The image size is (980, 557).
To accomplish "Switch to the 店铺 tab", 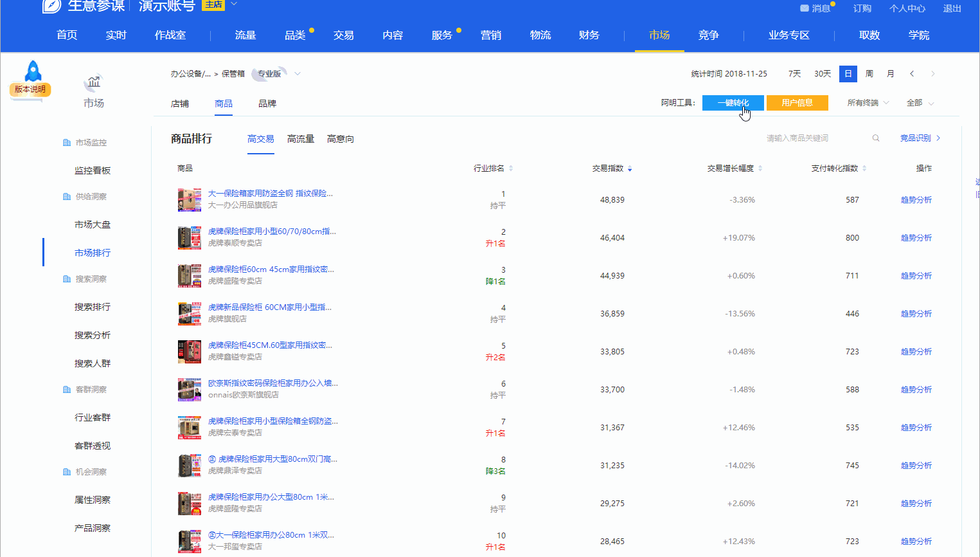I will (180, 104).
